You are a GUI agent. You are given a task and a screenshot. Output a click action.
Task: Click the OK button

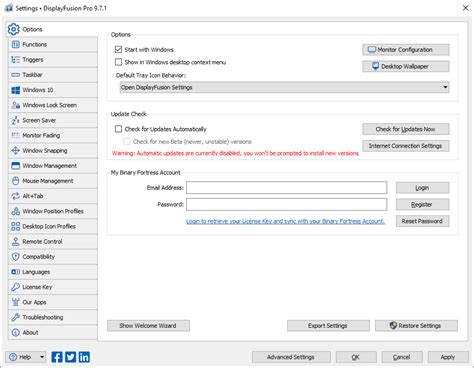(x=356, y=357)
